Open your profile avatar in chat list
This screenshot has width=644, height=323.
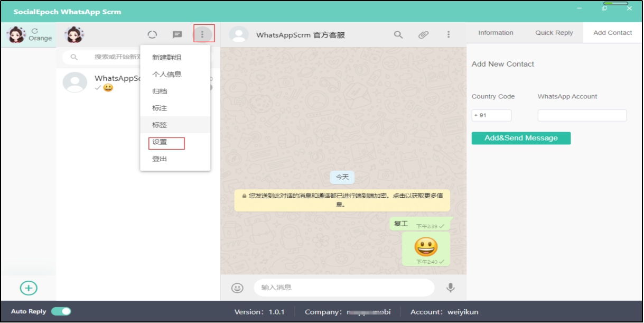[74, 35]
